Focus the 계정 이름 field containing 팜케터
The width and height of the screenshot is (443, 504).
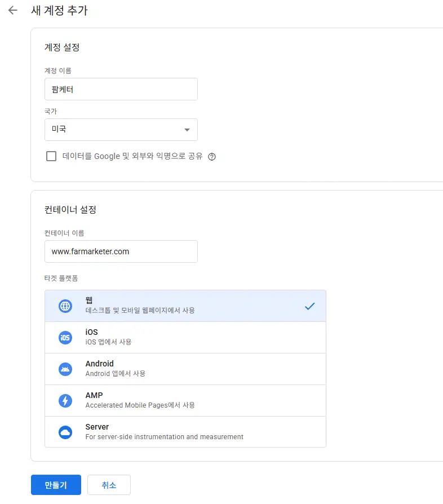point(121,89)
